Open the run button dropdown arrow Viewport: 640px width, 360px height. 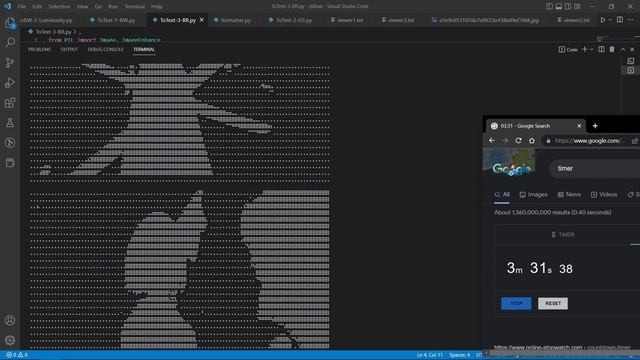(610, 20)
